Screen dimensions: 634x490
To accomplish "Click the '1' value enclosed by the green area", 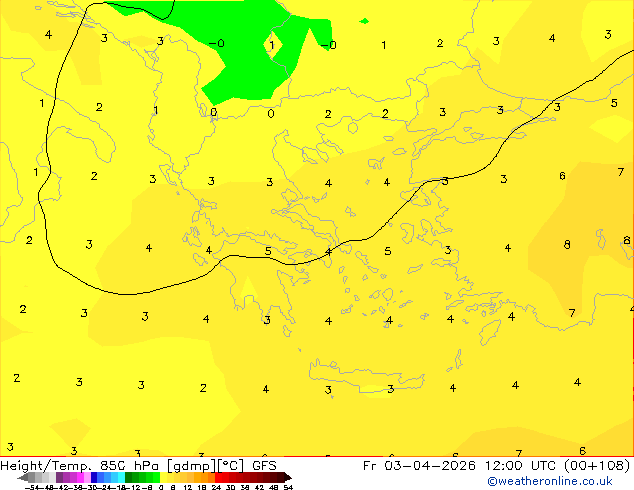I will click(272, 45).
